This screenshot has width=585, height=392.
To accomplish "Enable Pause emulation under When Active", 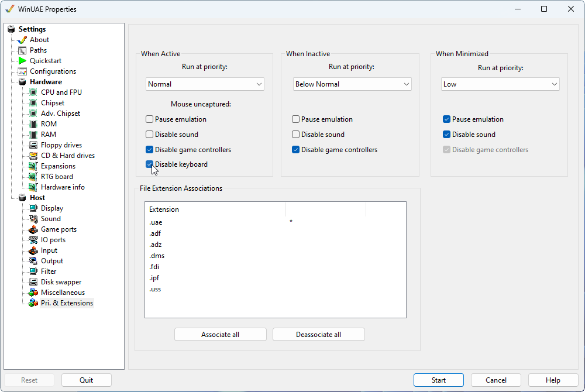I will [149, 119].
